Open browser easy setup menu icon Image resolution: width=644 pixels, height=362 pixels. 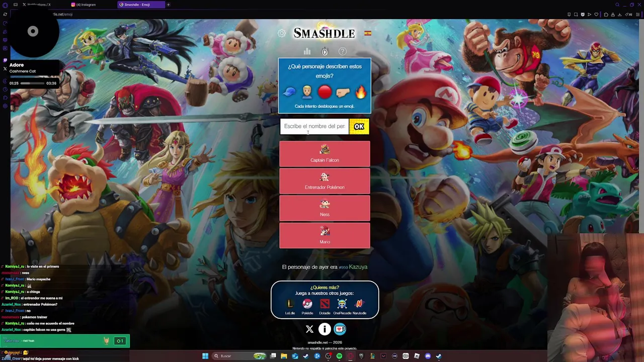[638, 15]
